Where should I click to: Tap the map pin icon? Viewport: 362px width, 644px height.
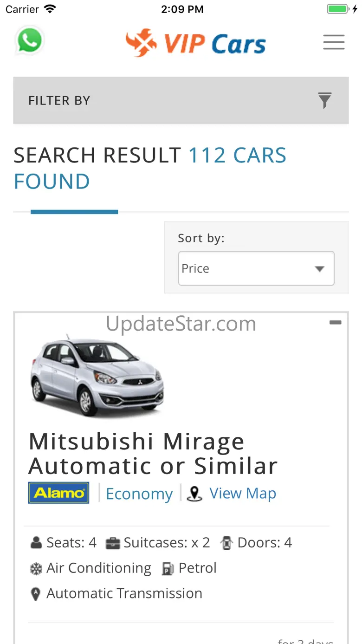coord(194,494)
